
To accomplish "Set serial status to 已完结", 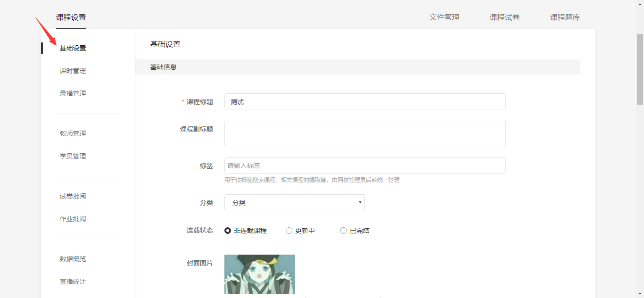I will (344, 231).
